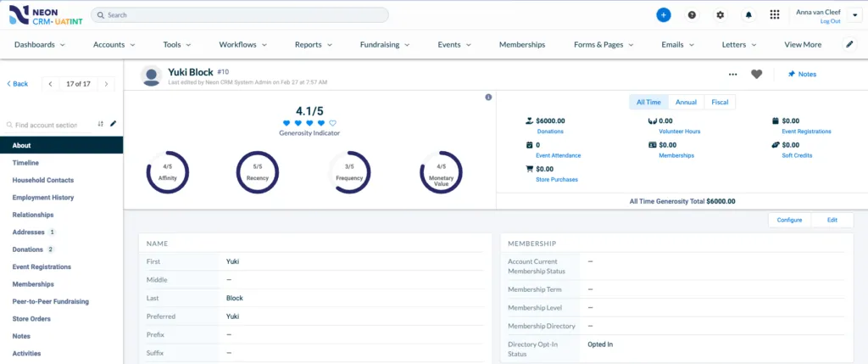The height and width of the screenshot is (364, 868).
Task: Open the settings gear icon
Action: click(x=720, y=15)
